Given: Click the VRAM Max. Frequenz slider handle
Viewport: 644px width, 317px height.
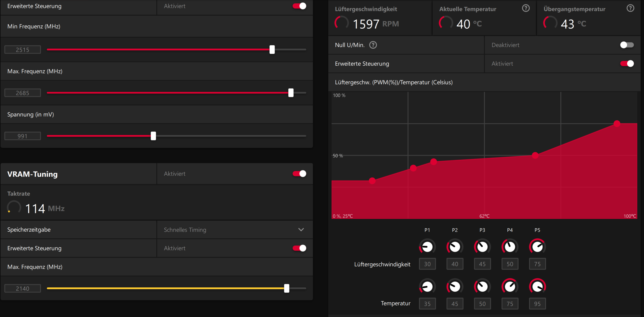Looking at the screenshot, I should tap(287, 288).
